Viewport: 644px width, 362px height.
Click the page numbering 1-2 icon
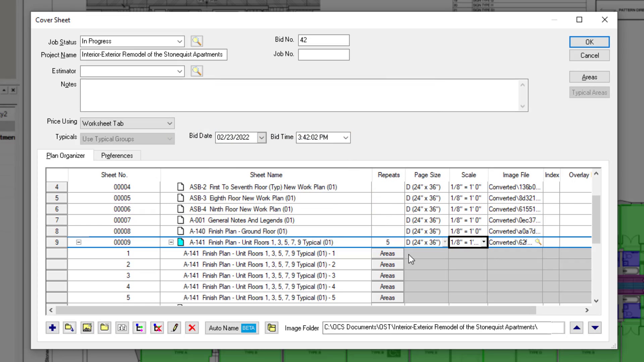tap(122, 328)
